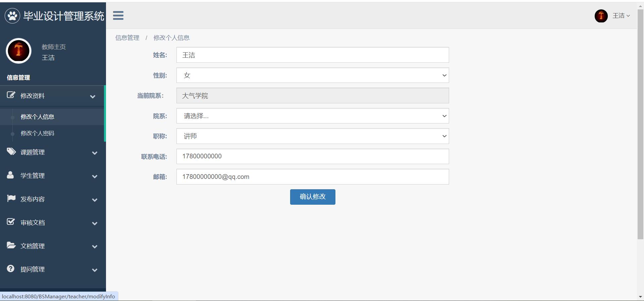
Task: Click the 联系电话: form label
Action: (x=154, y=157)
